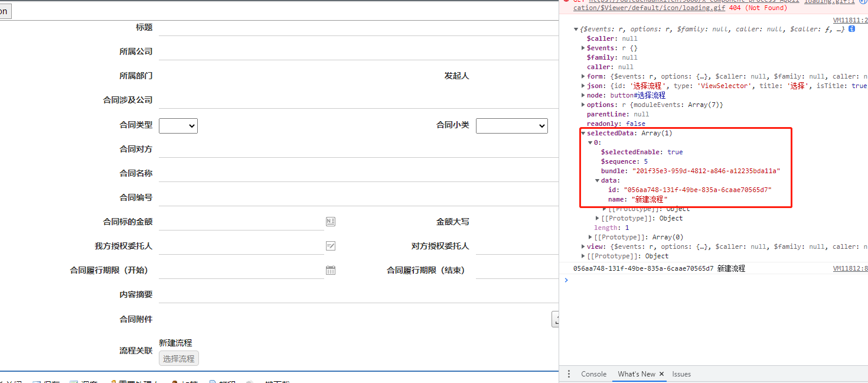Open the calendar picker for 合同履行期限（开始）
The image size is (868, 383).
330,270
